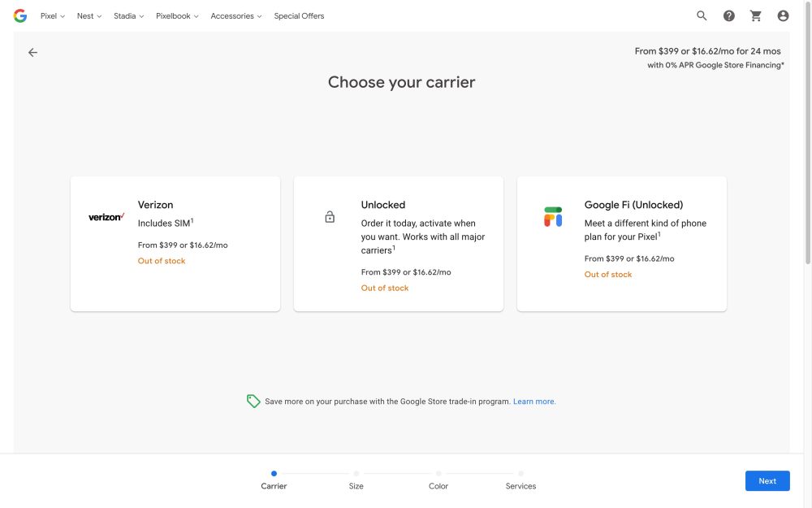This screenshot has width=812, height=508.
Task: Open the account profile icon
Action: pos(783,15)
